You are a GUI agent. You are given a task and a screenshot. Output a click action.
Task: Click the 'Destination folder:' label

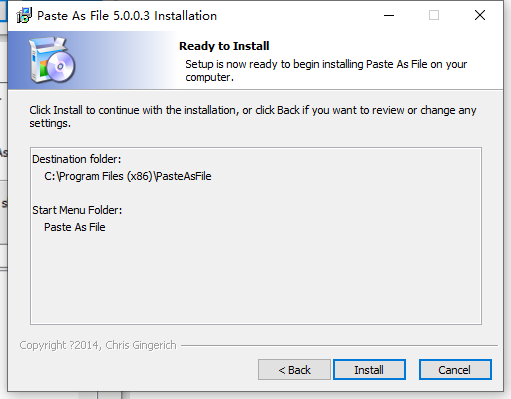click(x=76, y=159)
